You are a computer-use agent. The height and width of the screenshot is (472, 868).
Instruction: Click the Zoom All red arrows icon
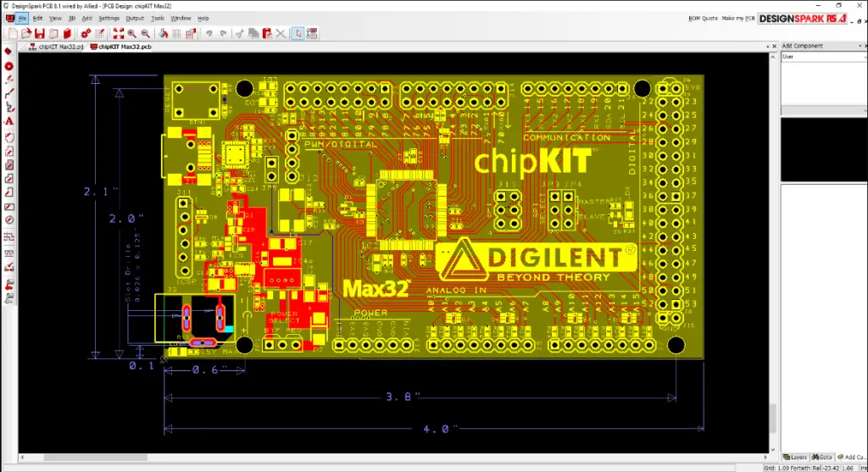click(119, 34)
